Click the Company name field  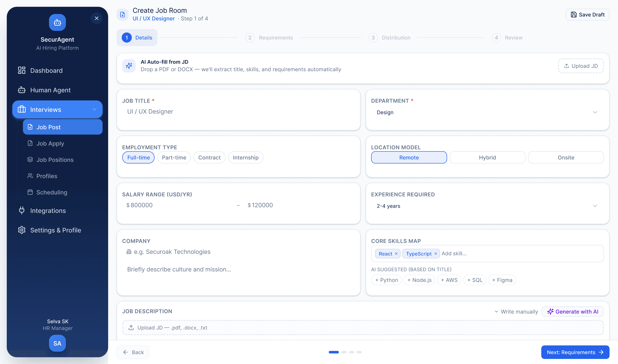point(239,252)
